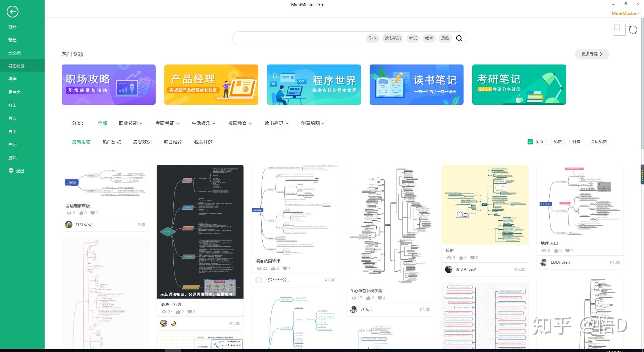644x352 pixels.
Task: Click view count eye on 语法—名词
Action: [164, 312]
